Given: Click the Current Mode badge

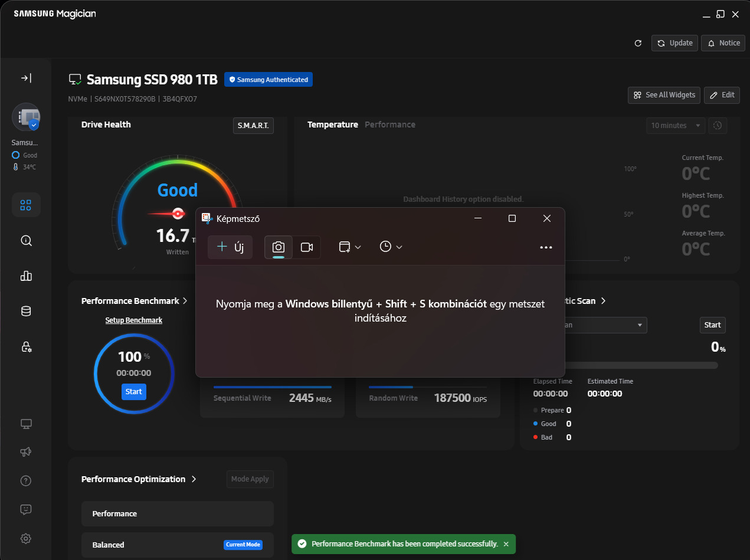Looking at the screenshot, I should [243, 545].
